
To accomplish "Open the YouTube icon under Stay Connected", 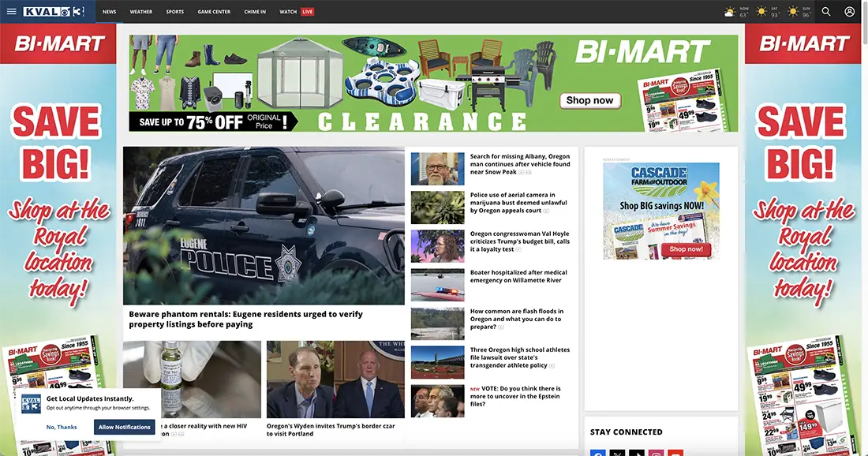I will tap(675, 453).
